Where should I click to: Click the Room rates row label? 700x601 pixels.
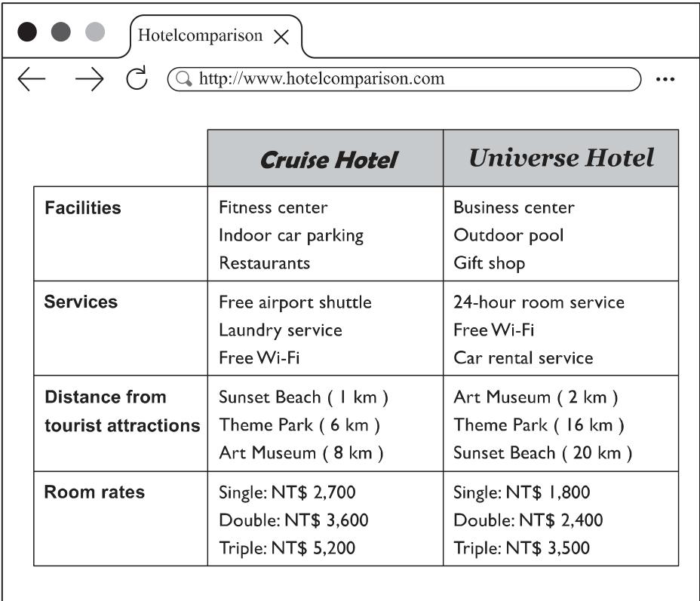(x=94, y=492)
